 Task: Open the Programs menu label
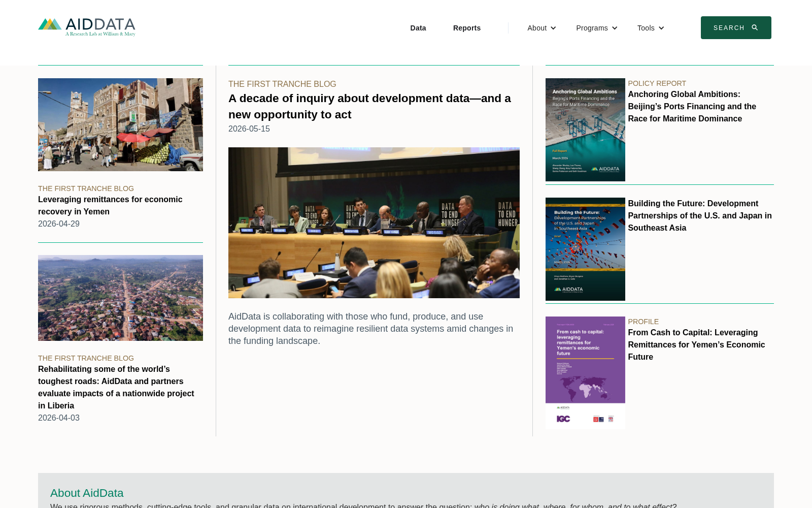[x=592, y=28]
